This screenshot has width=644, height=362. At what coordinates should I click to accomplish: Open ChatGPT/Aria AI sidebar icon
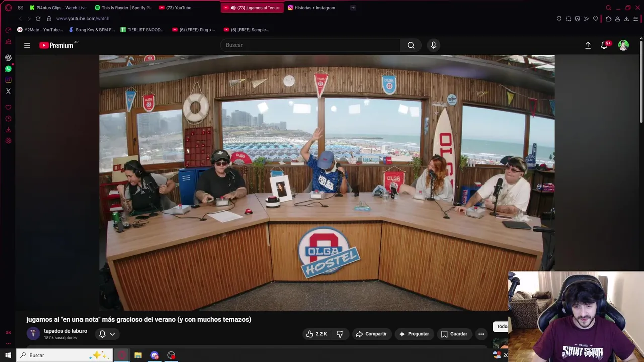[x=8, y=58]
